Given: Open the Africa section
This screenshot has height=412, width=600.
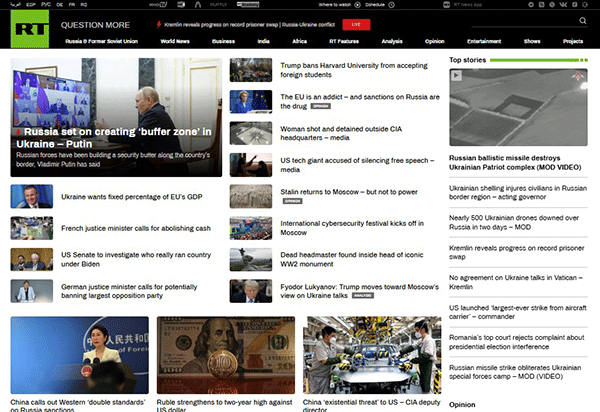Looking at the screenshot, I should point(300,41).
